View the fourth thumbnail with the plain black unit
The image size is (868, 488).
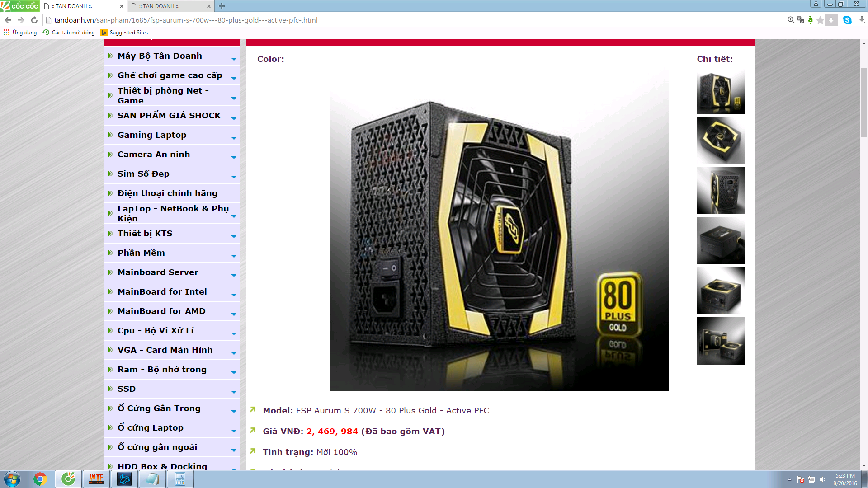click(721, 240)
